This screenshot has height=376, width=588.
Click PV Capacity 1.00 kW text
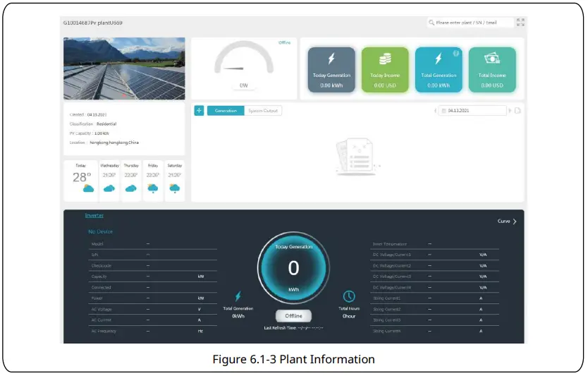click(x=90, y=133)
